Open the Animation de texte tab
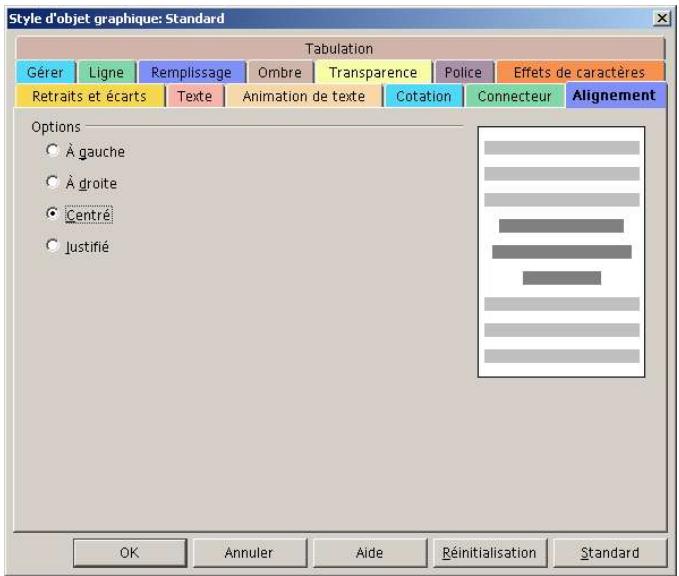Screen dimensions: 679x576 tap(304, 96)
